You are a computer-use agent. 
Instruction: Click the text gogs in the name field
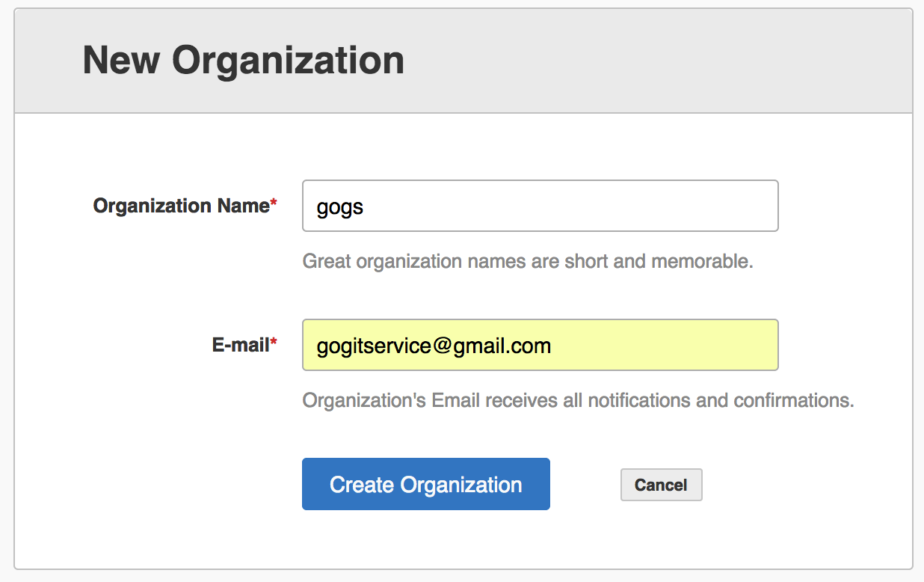click(x=340, y=207)
